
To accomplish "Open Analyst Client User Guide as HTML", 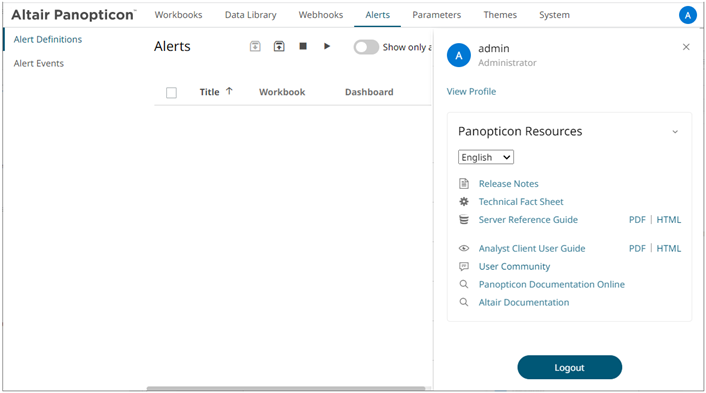I will (669, 248).
